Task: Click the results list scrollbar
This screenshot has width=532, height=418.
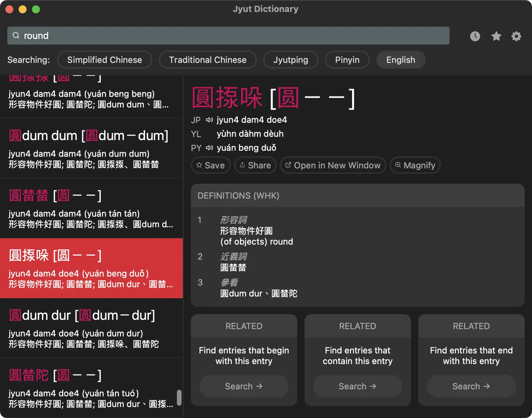Action: coord(179,397)
